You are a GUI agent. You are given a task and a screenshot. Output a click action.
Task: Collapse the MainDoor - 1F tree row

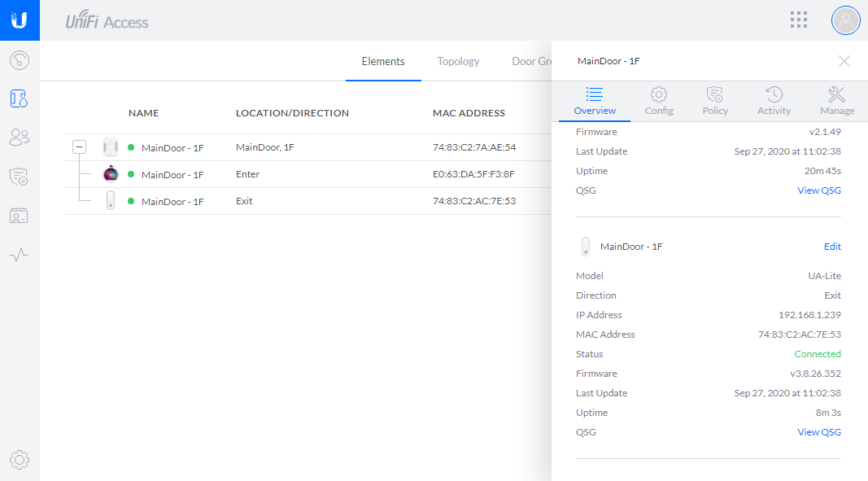(79, 146)
